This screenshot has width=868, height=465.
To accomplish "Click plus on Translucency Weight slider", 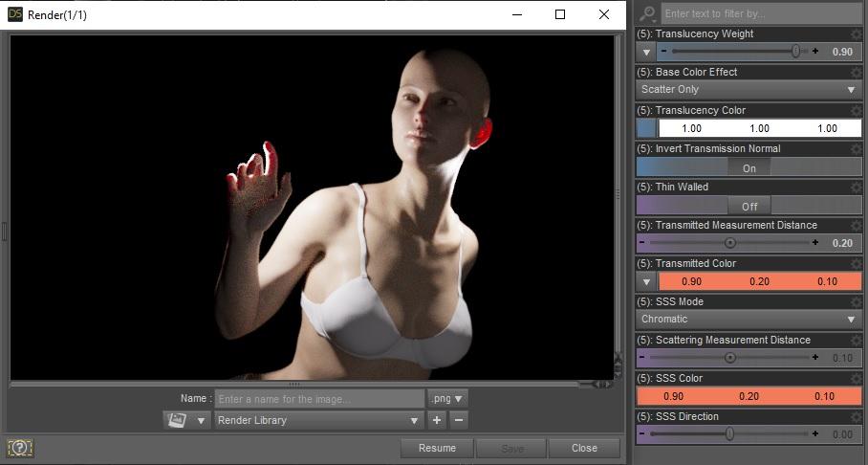I will click(x=815, y=51).
